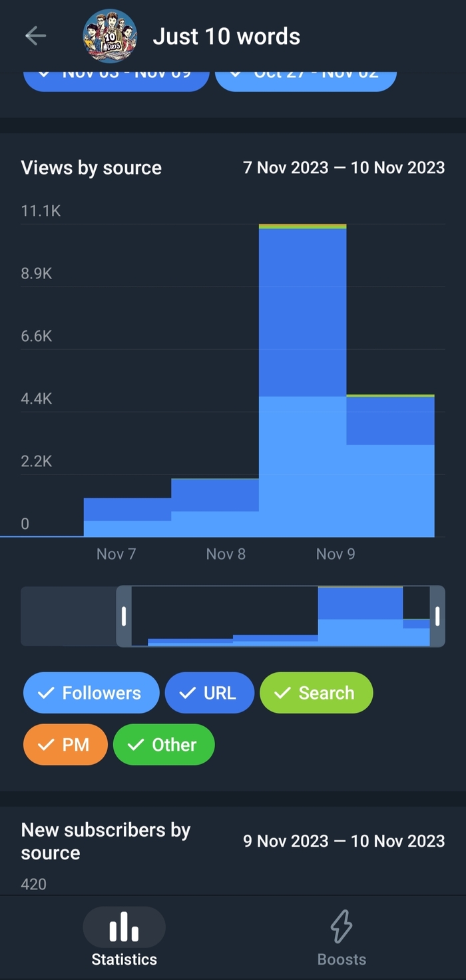Toggle the green Other source chip
The width and height of the screenshot is (466, 980).
click(164, 744)
